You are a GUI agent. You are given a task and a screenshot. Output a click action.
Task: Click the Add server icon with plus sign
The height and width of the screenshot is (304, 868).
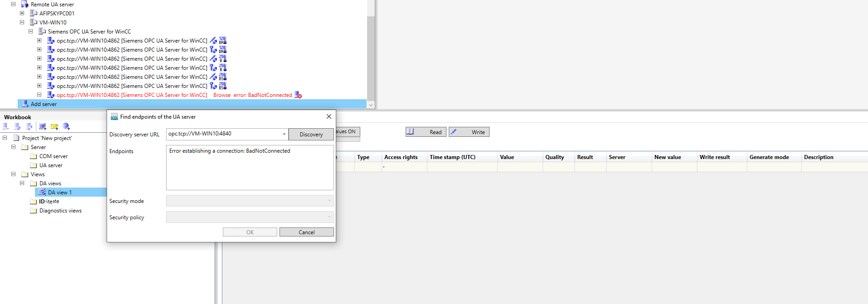[x=25, y=104]
